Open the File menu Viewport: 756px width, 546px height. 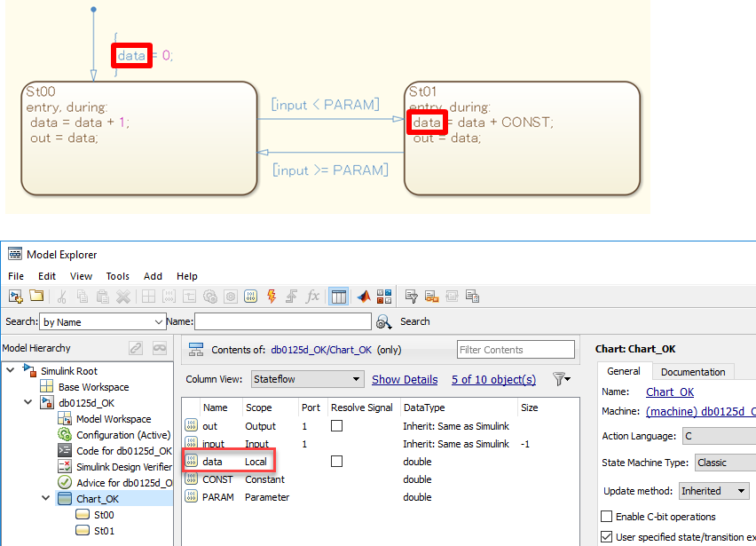coord(16,276)
